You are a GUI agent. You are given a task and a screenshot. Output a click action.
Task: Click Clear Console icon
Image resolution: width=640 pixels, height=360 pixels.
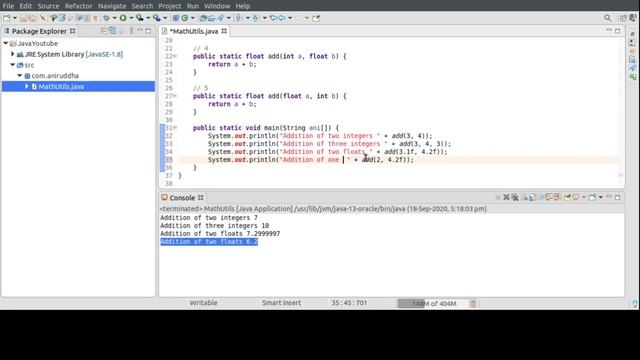click(524, 198)
